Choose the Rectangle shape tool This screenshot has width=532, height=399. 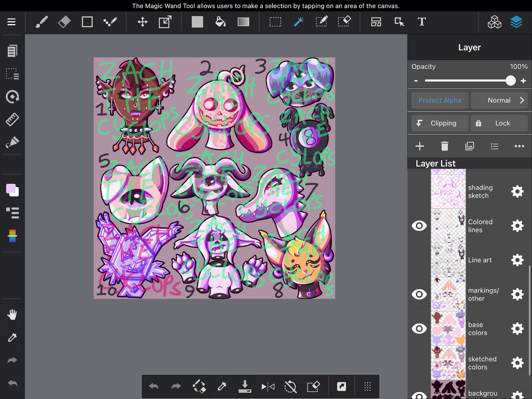click(87, 22)
